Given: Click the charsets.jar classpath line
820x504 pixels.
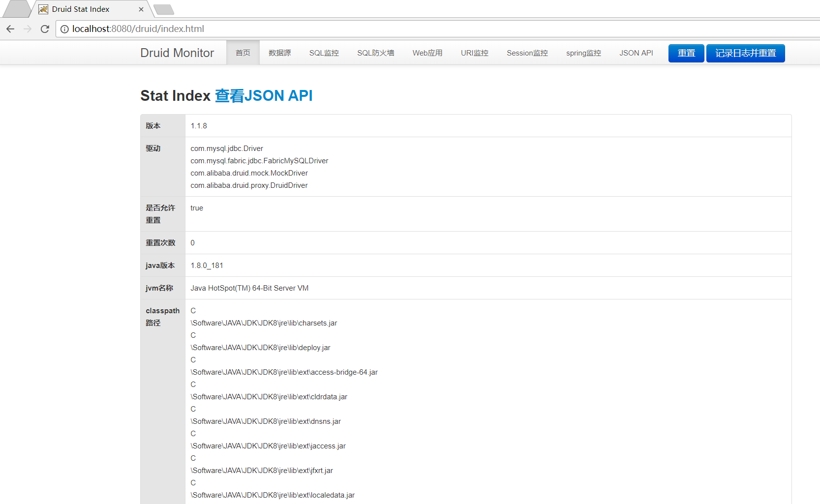Looking at the screenshot, I should coord(264,323).
